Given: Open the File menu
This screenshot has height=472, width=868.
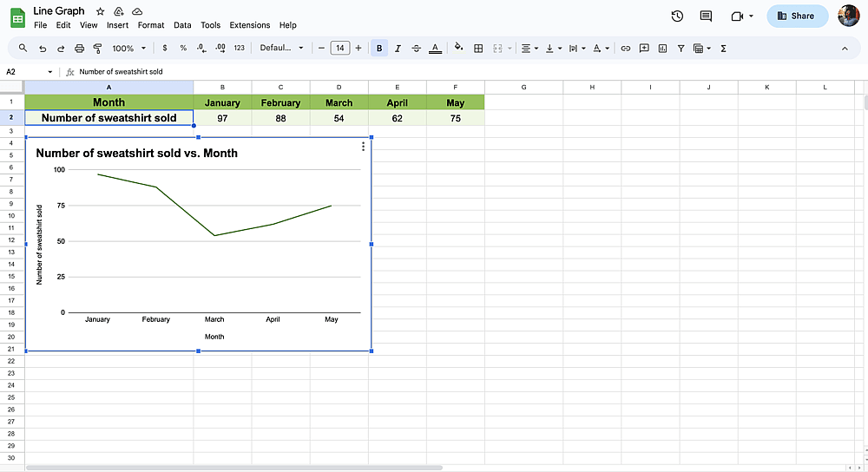Looking at the screenshot, I should tap(41, 25).
